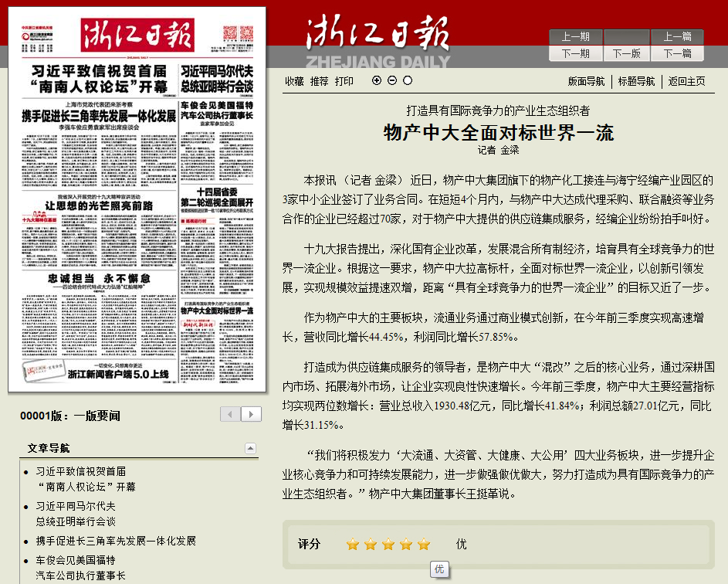Rate article with the fourth star

point(406,544)
